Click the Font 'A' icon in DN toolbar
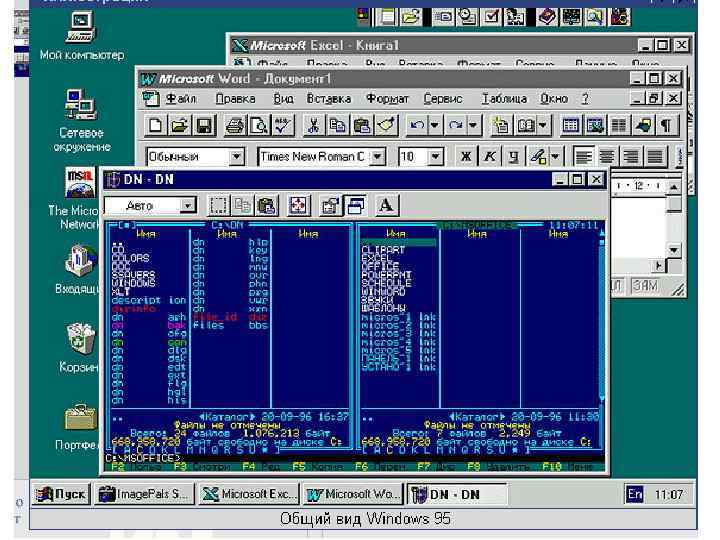720x540 pixels. [x=386, y=205]
